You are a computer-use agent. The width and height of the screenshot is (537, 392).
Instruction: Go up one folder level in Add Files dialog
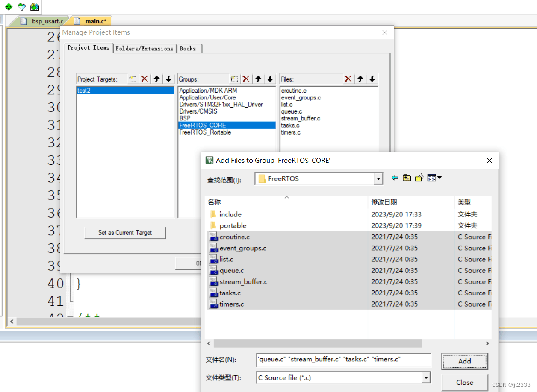coord(407,177)
